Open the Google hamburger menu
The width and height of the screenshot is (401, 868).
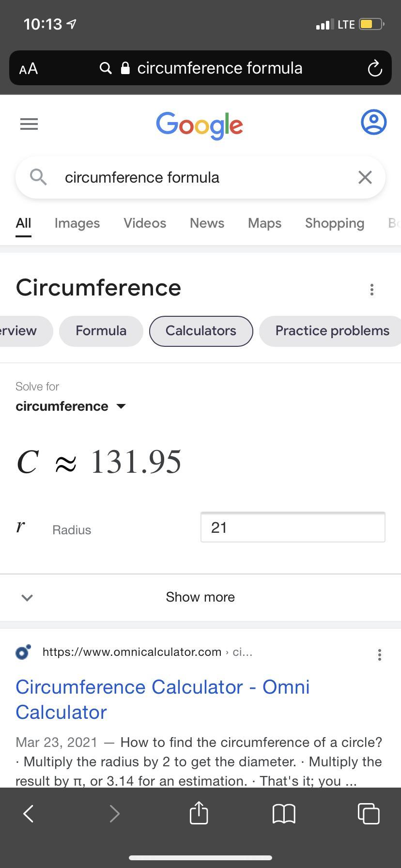[29, 124]
